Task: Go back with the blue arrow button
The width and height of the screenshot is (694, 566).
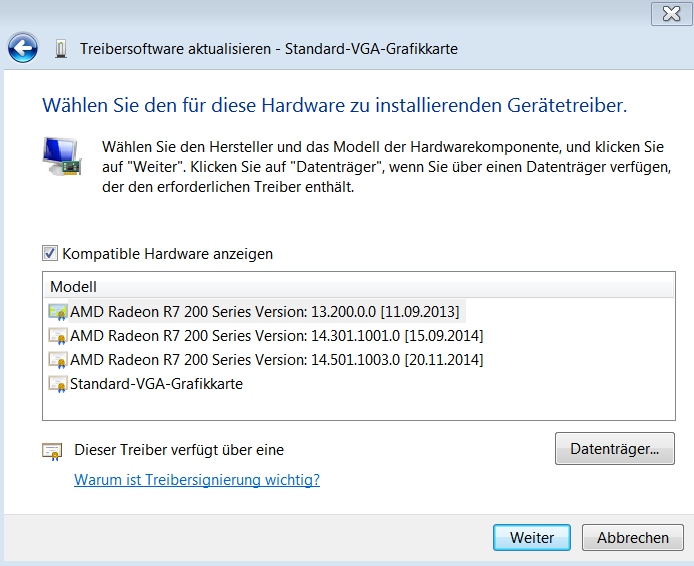Action: pos(23,48)
